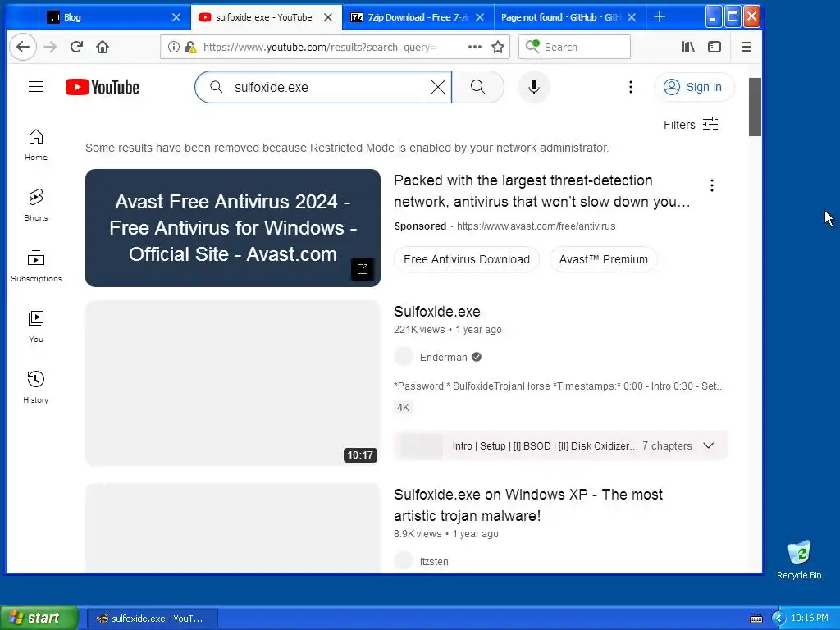Open the Itzsten channel link
Image resolution: width=840 pixels, height=630 pixels.
click(x=434, y=561)
